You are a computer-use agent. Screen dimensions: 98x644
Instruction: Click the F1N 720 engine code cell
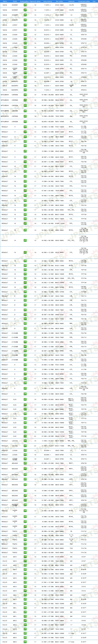pos(84,553)
